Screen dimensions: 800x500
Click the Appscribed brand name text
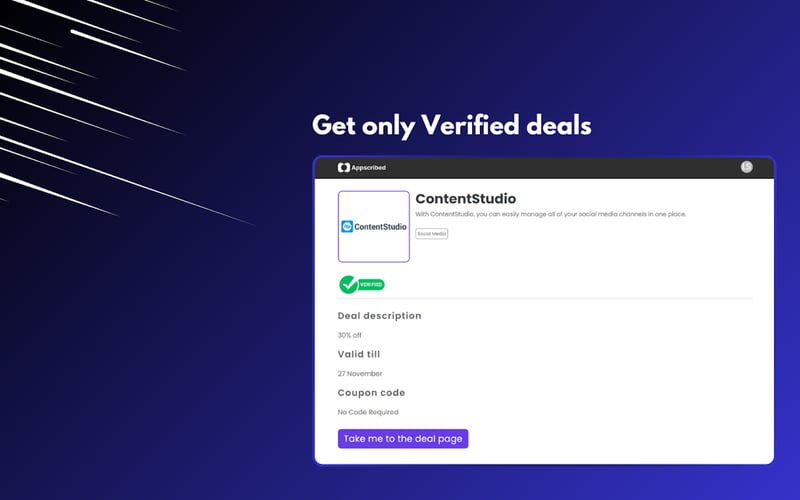pyautogui.click(x=367, y=168)
